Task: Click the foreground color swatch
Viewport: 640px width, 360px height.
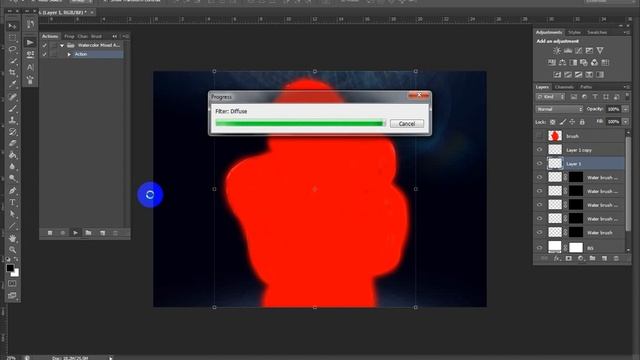Action: (x=10, y=268)
